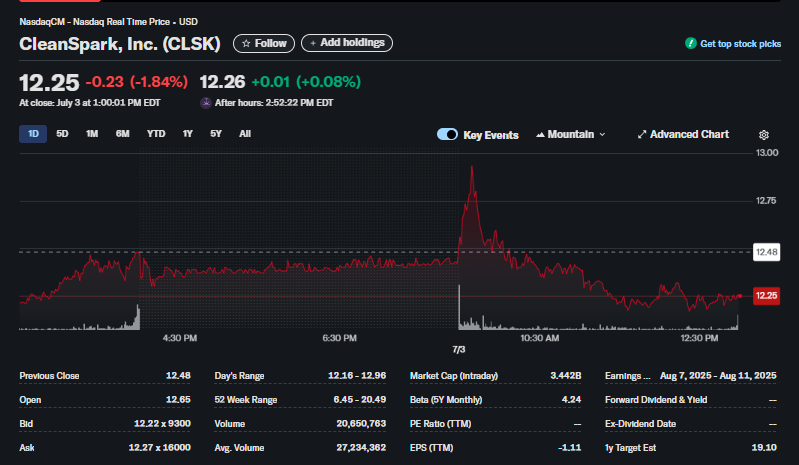Click the chart settings gear icon
This screenshot has width=799, height=465.
[x=763, y=135]
